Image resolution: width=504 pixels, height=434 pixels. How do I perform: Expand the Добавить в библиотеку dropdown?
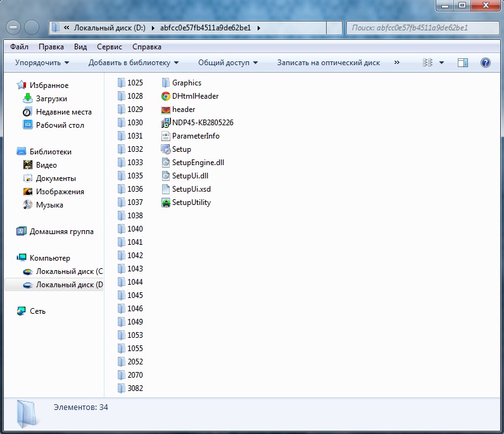134,63
